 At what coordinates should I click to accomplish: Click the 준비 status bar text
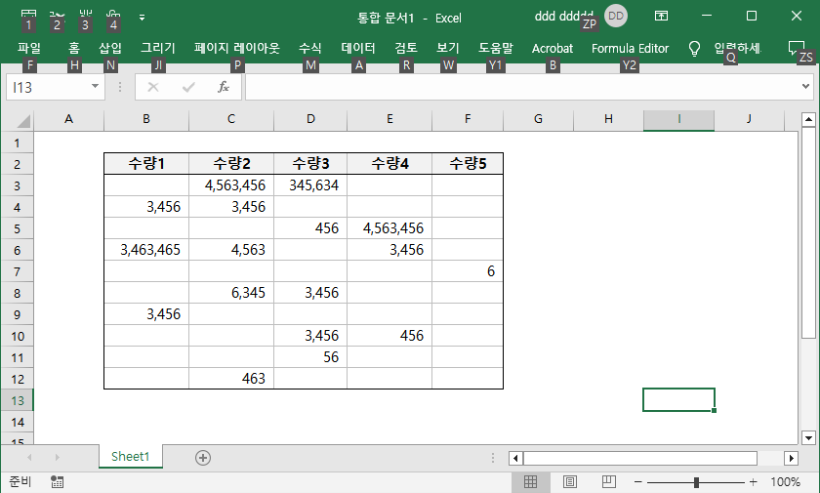[x=20, y=481]
